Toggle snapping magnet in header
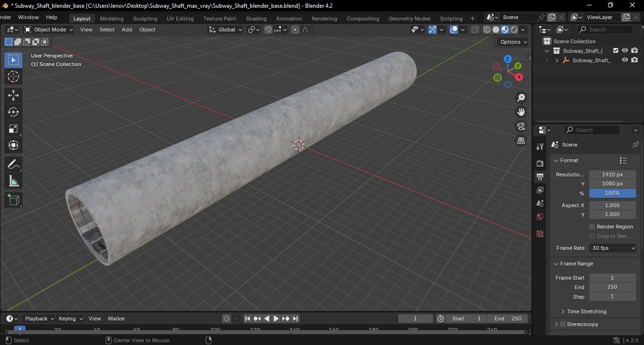The width and height of the screenshot is (644, 345). point(268,30)
